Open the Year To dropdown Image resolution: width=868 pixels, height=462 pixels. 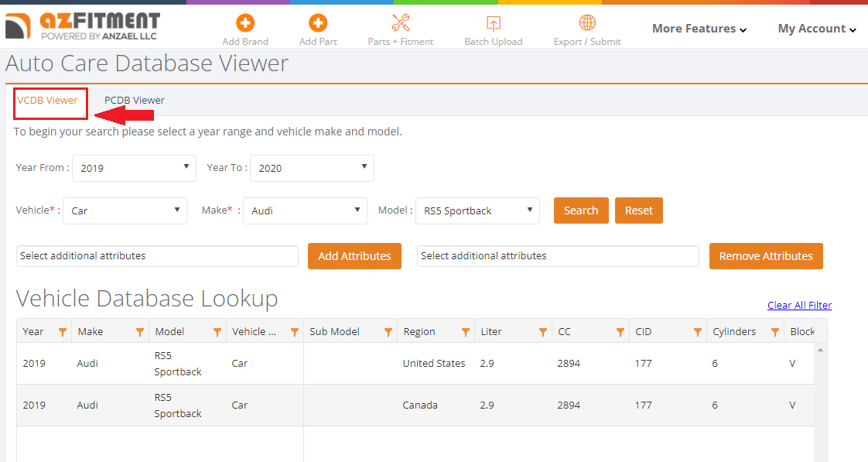point(313,168)
